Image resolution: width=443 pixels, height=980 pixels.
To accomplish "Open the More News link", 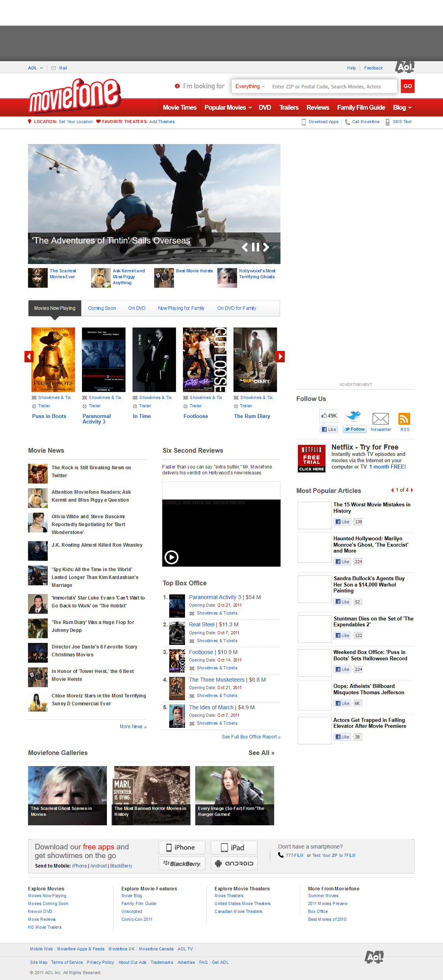I will click(x=133, y=727).
